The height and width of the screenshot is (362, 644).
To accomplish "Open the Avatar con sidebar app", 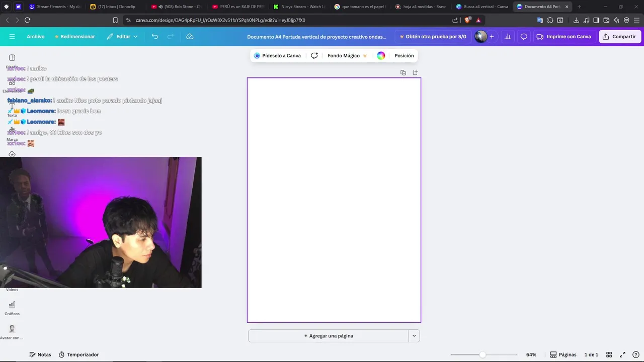I will 12,332.
